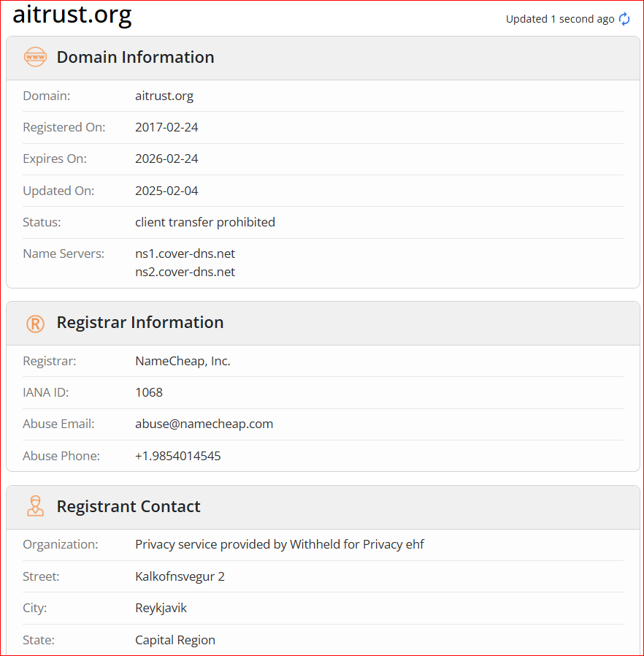Click the NameCheap, Inc. registrar value
The image size is (644, 656).
pyautogui.click(x=183, y=361)
